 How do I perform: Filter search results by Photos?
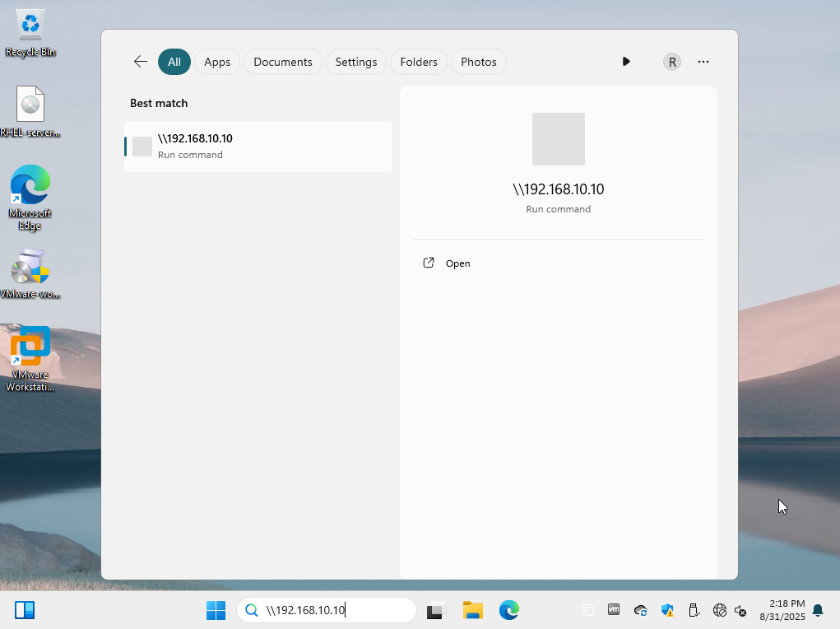478,62
